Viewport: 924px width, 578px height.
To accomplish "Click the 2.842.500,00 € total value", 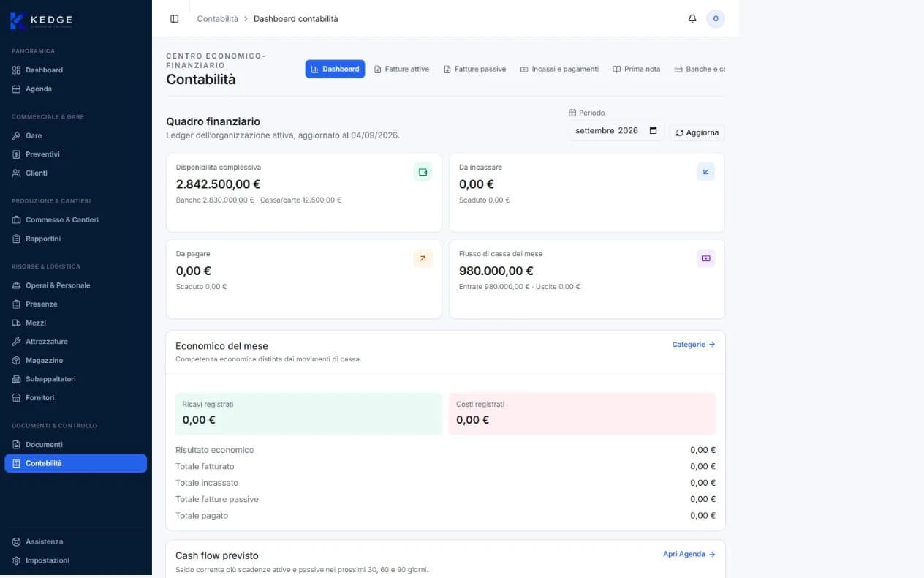I will [218, 184].
